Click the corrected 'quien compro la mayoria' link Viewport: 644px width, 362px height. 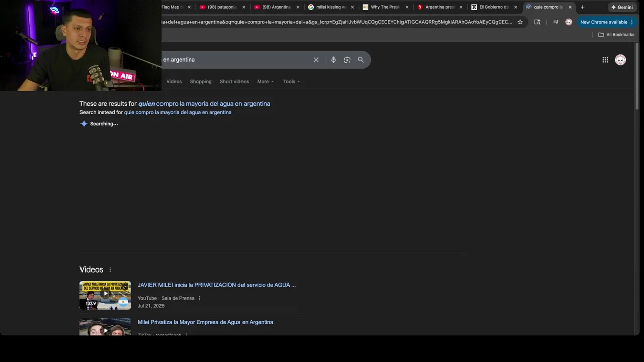(204, 104)
